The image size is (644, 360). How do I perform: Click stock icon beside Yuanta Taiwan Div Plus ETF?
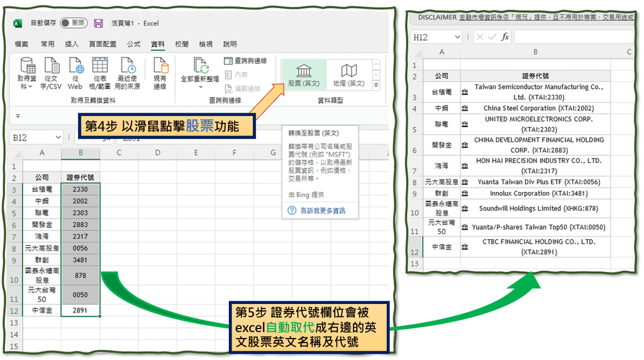pyautogui.click(x=465, y=182)
